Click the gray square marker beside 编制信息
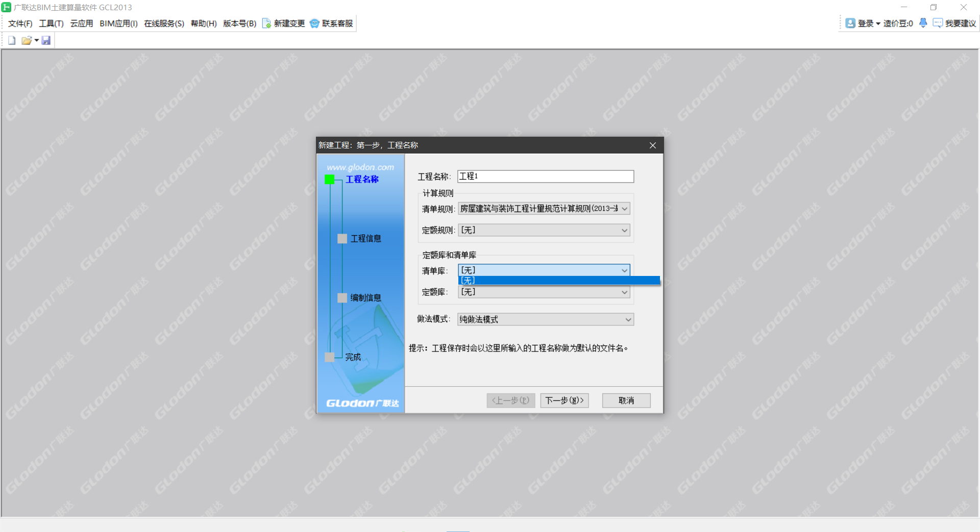The width and height of the screenshot is (980, 532). pyautogui.click(x=342, y=297)
